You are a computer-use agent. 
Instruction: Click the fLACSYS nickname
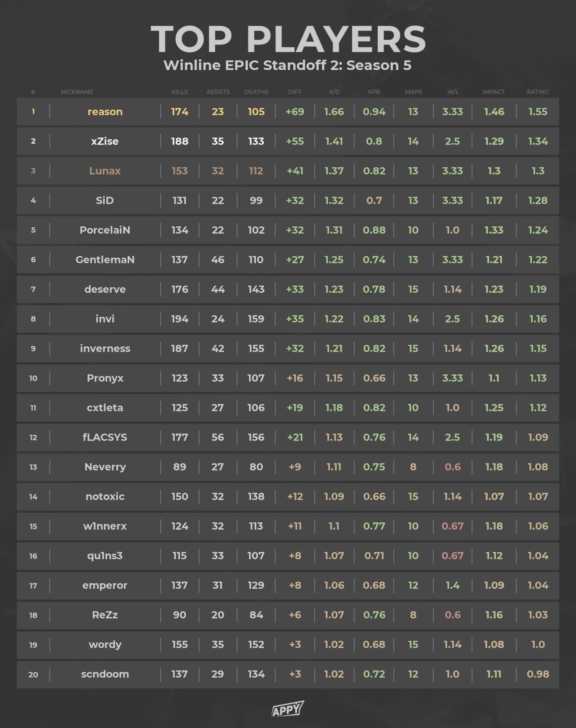(x=105, y=437)
